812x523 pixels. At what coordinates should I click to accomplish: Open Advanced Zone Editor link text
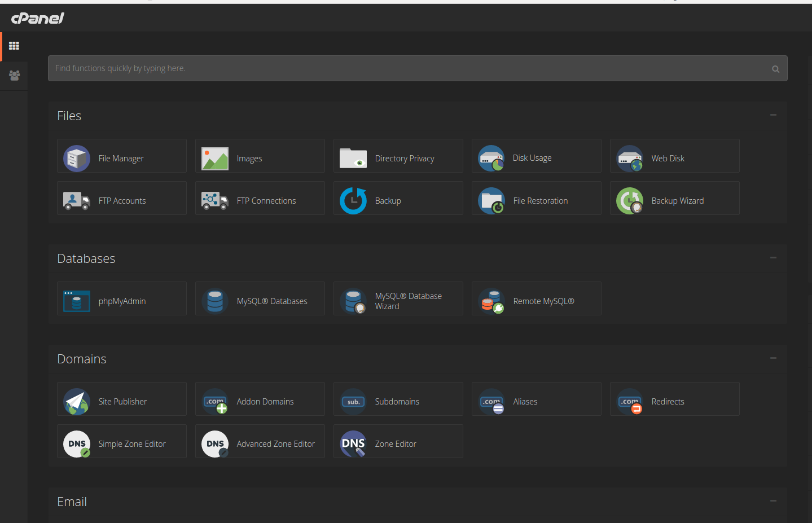tap(276, 444)
